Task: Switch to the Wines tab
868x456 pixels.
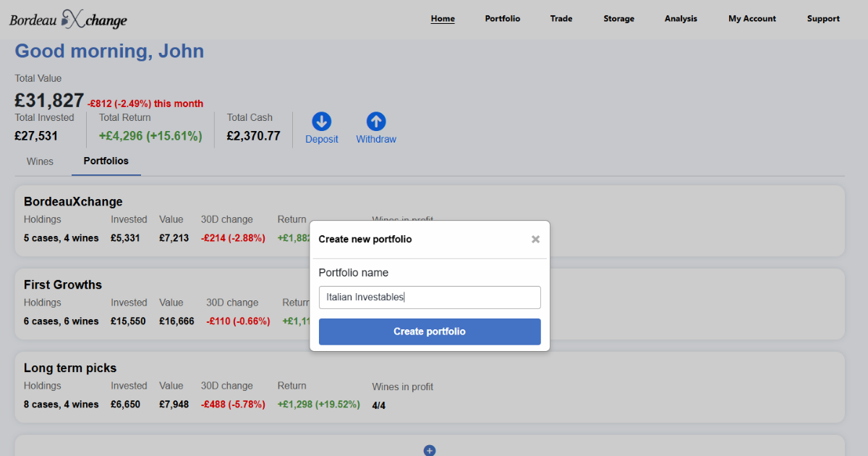Action: [40, 161]
